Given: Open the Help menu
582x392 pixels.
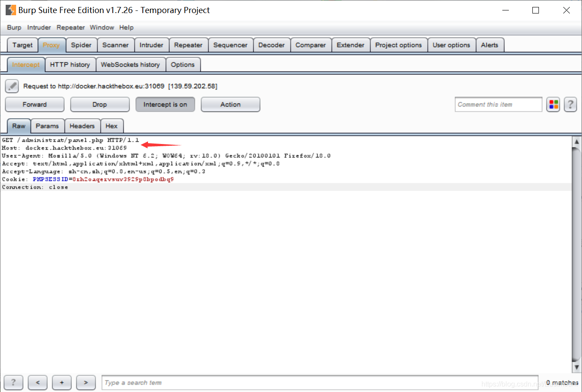Looking at the screenshot, I should pos(126,27).
